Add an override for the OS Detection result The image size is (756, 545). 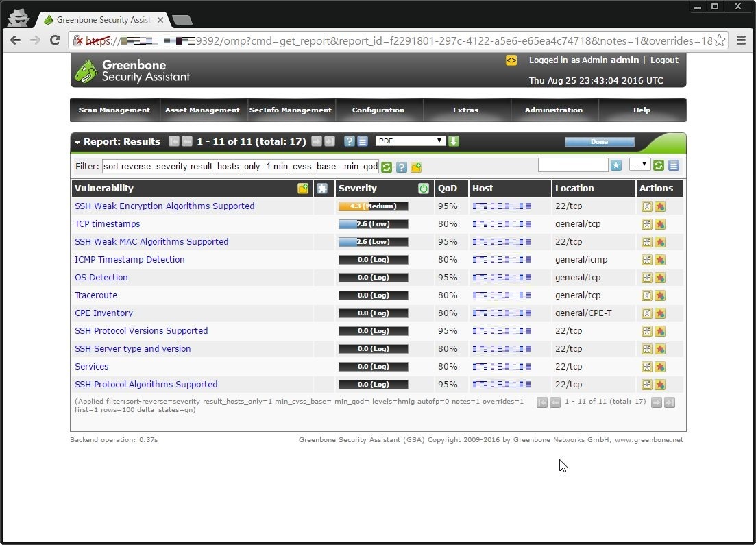point(660,278)
